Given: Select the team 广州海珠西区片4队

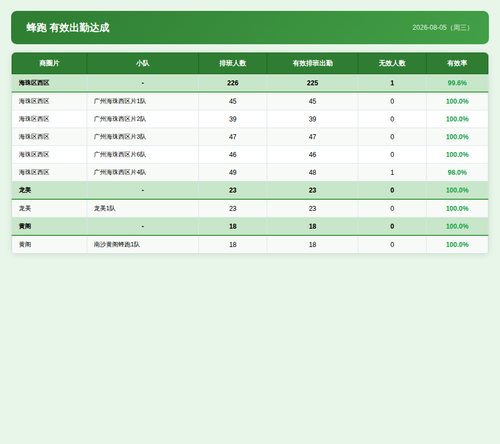Looking at the screenshot, I should (120, 172).
